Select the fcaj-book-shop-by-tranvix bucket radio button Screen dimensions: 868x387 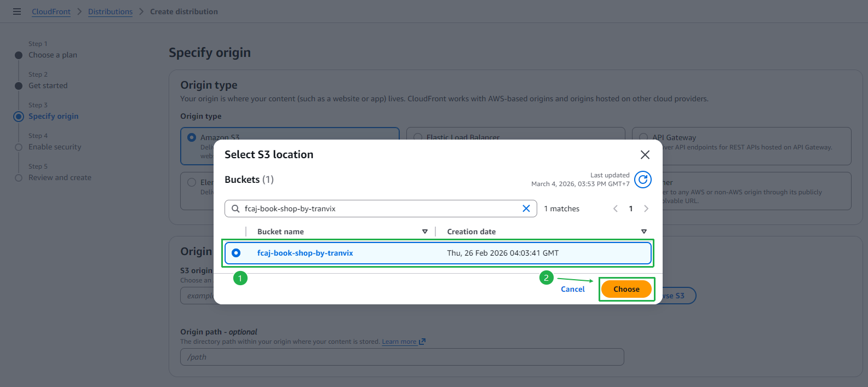pos(236,253)
